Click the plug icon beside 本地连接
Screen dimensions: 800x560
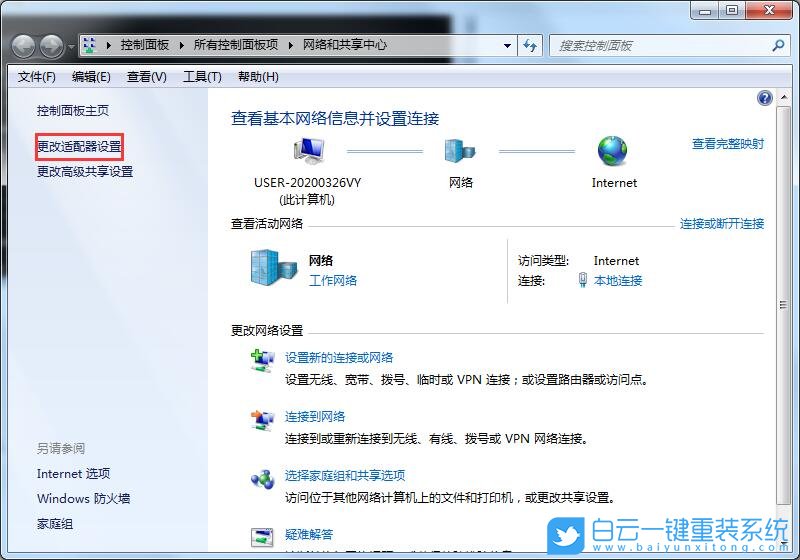583,280
